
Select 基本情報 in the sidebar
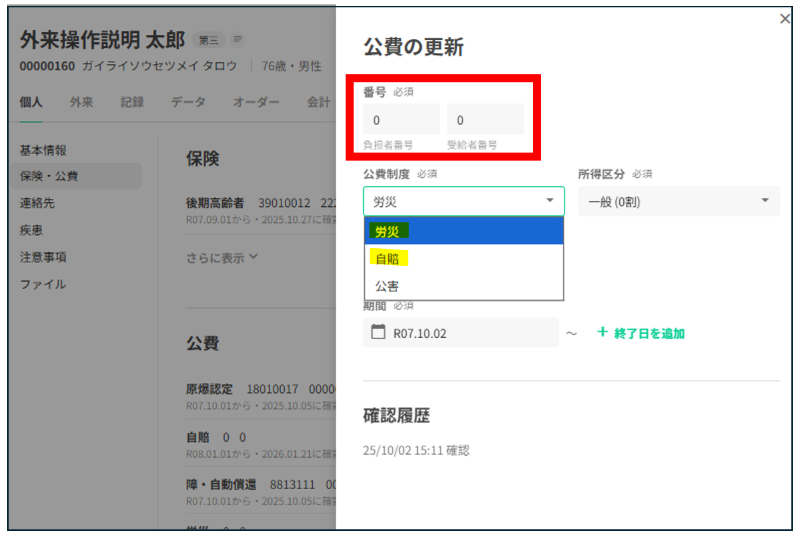pyautogui.click(x=44, y=150)
